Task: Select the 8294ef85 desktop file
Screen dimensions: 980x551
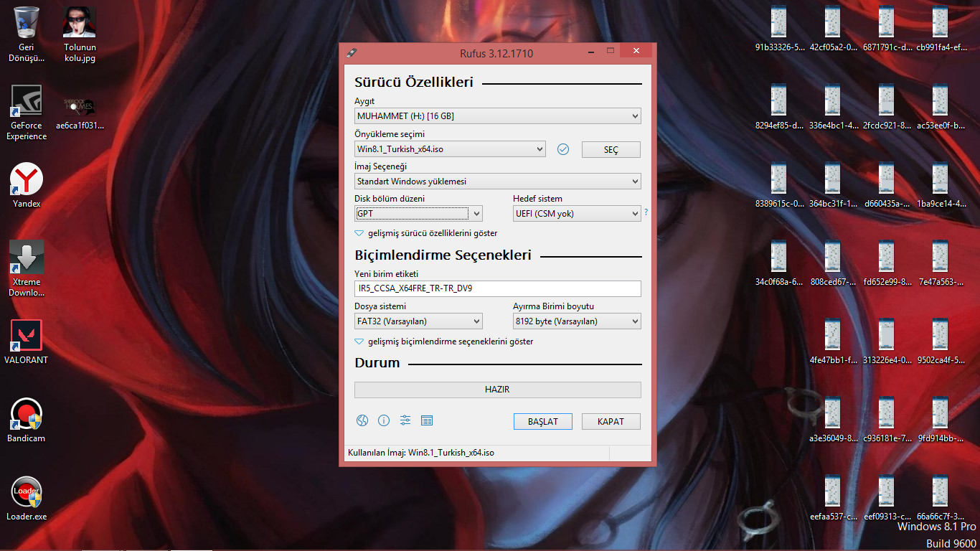Action: 780,108
